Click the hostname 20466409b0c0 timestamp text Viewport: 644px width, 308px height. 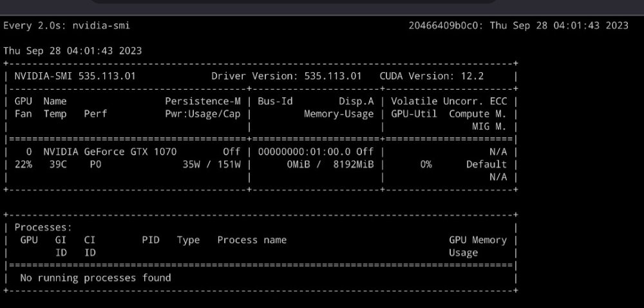click(518, 26)
